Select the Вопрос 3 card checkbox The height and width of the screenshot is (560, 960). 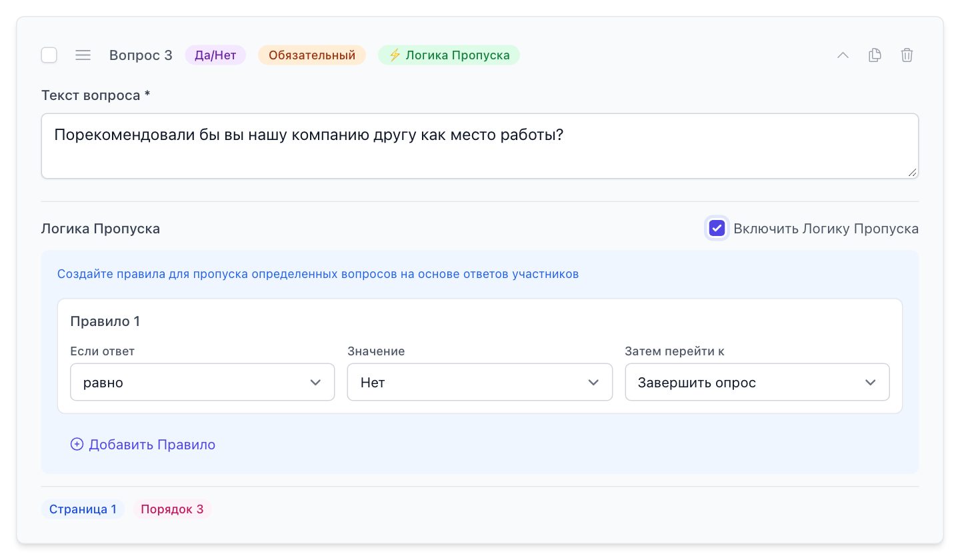[x=49, y=55]
